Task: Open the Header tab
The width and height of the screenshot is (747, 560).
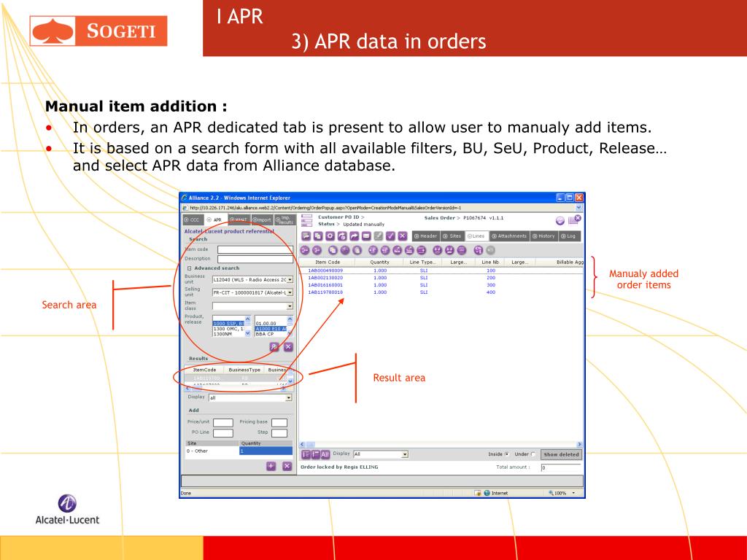Action: pos(425,236)
